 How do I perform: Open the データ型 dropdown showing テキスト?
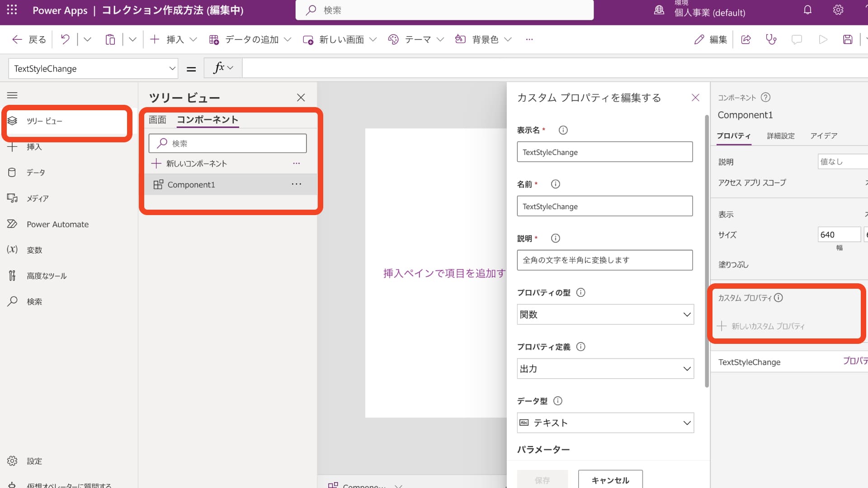tap(605, 422)
